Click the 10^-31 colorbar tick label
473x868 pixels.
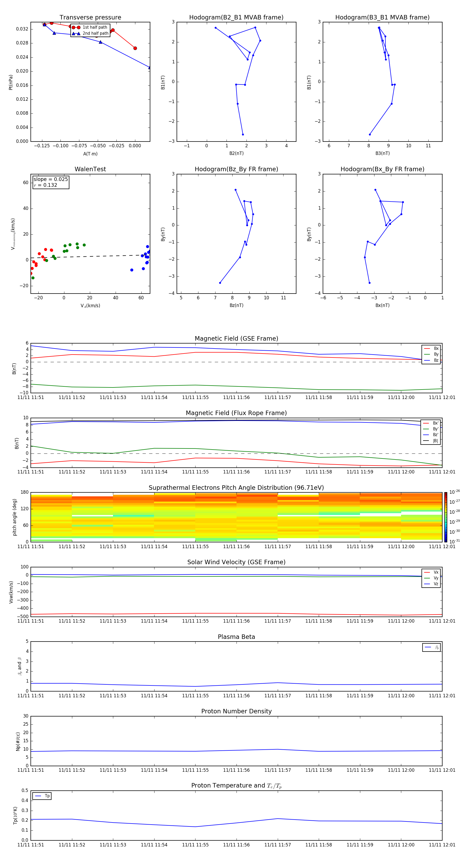pyautogui.click(x=455, y=542)
